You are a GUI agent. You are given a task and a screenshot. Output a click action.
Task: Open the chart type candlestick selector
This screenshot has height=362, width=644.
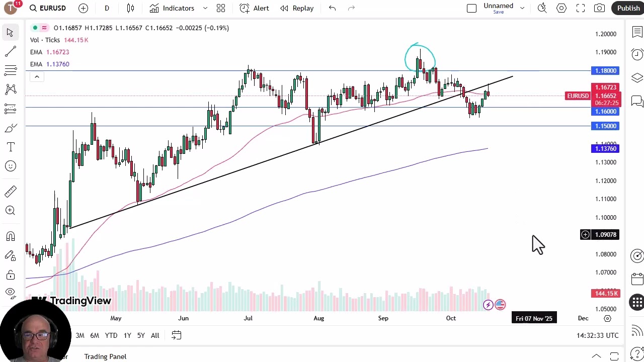click(131, 8)
